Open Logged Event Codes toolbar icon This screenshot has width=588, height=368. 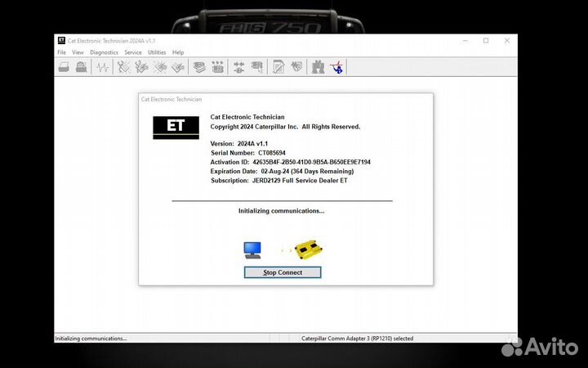click(178, 67)
